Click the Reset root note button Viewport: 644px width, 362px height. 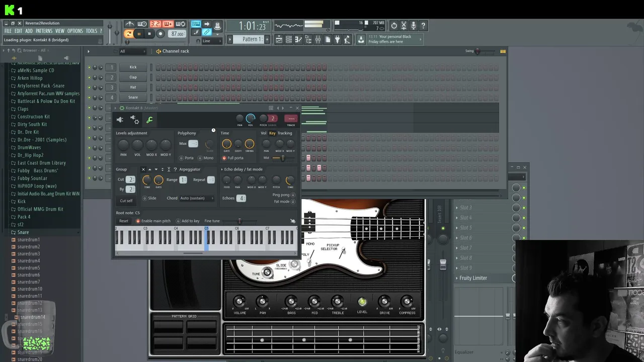click(124, 221)
